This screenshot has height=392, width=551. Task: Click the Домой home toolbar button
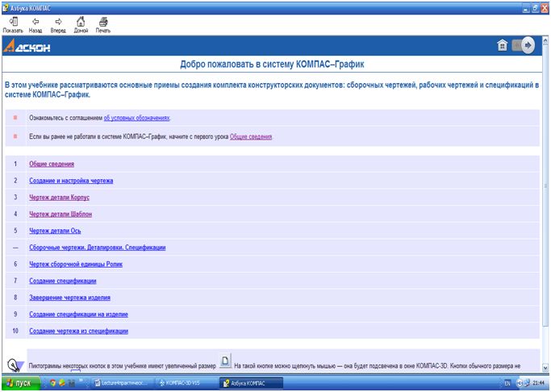(x=81, y=25)
